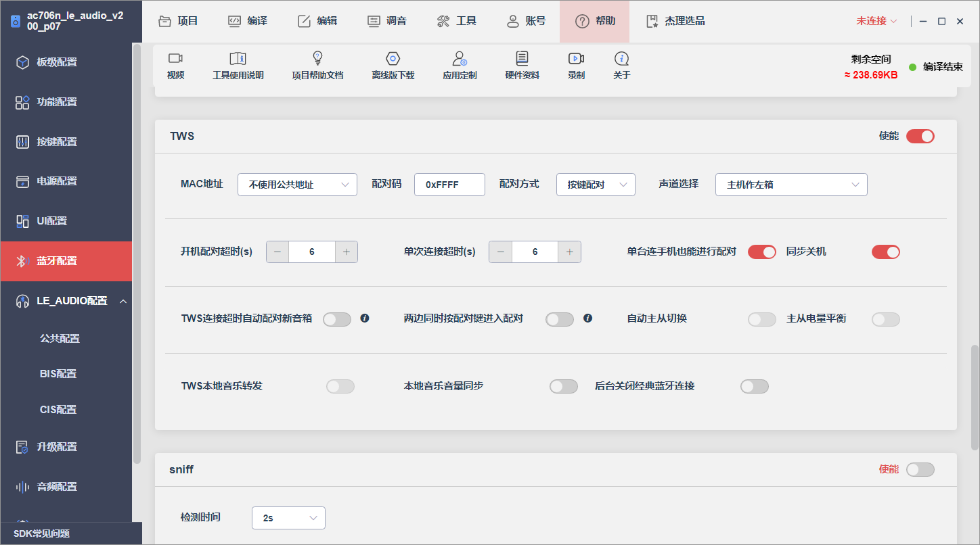Open SDK常见问题 link
Viewport: 980px width, 545px height.
coord(42,534)
